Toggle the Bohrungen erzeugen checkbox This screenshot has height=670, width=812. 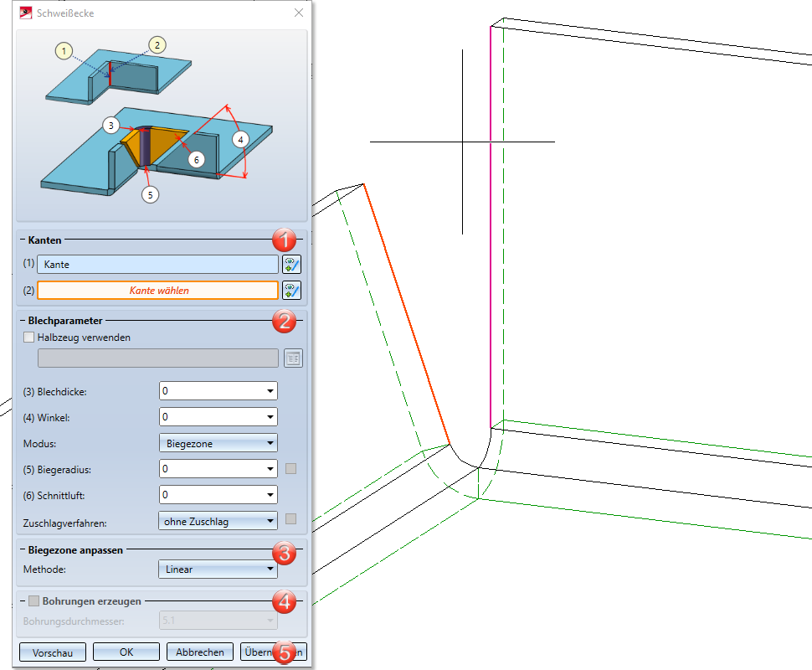[x=34, y=600]
